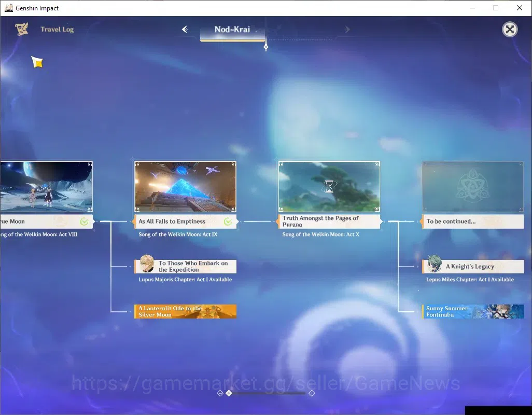Click the yellow paper marker icon
532x415 pixels.
coord(37,62)
